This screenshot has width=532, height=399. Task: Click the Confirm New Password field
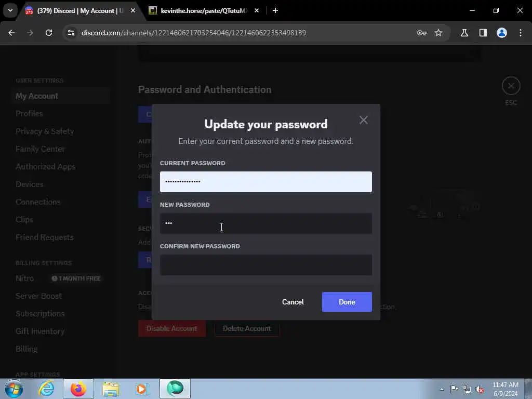click(265, 264)
